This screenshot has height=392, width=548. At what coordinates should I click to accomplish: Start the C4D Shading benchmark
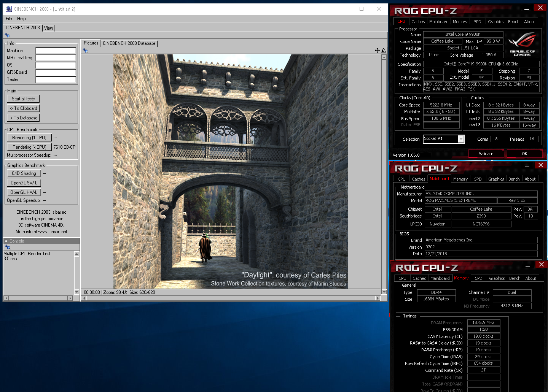(x=24, y=173)
